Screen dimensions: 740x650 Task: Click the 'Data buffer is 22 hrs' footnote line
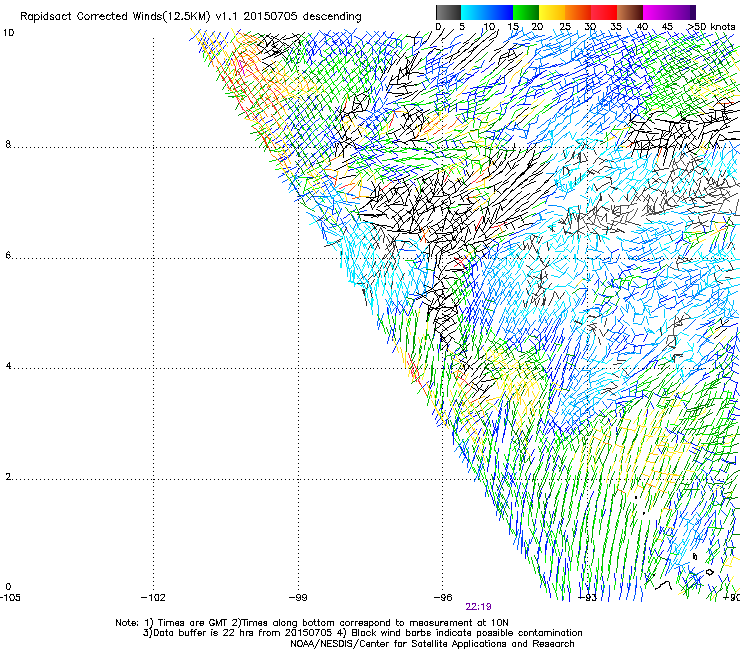(362, 633)
